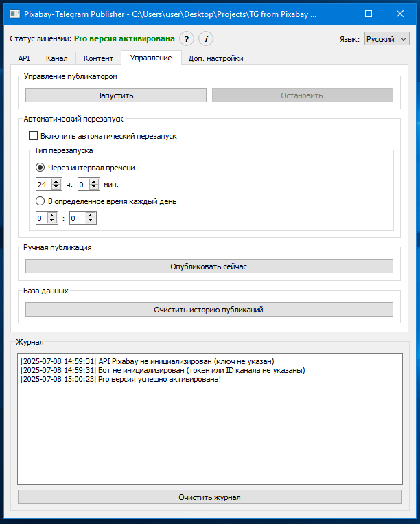Open the Язык language dropdown
420x524 pixels.
coord(386,39)
